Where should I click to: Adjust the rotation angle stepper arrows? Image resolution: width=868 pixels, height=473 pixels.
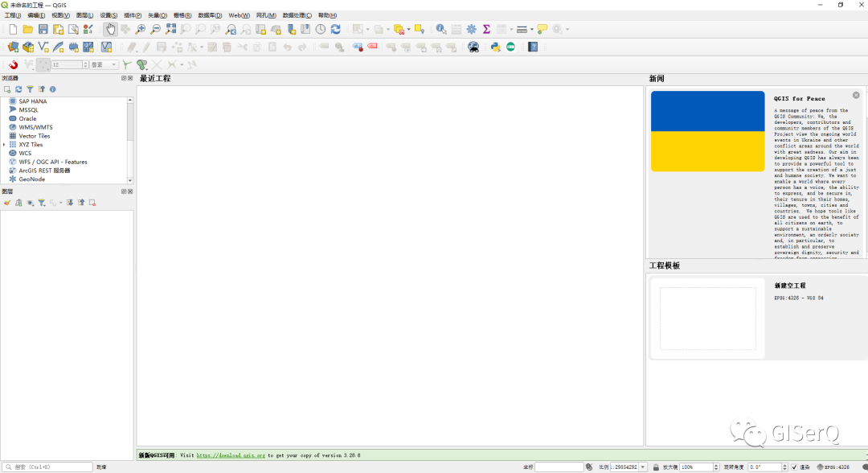(x=784, y=467)
